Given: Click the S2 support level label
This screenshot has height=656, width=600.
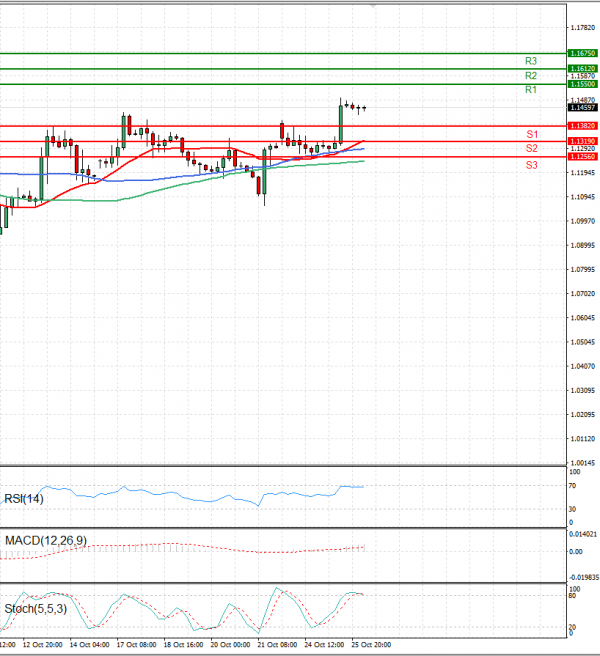Looking at the screenshot, I should (x=531, y=148).
